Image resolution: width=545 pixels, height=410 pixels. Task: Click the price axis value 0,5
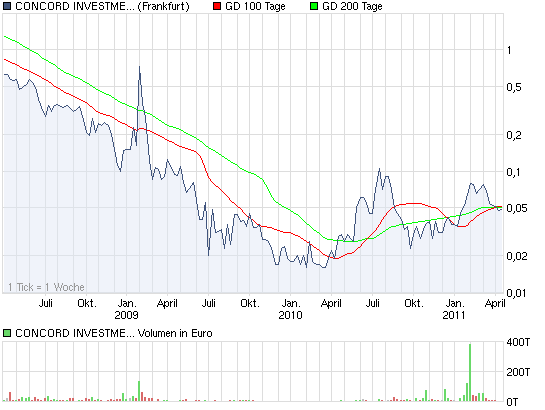click(514, 87)
